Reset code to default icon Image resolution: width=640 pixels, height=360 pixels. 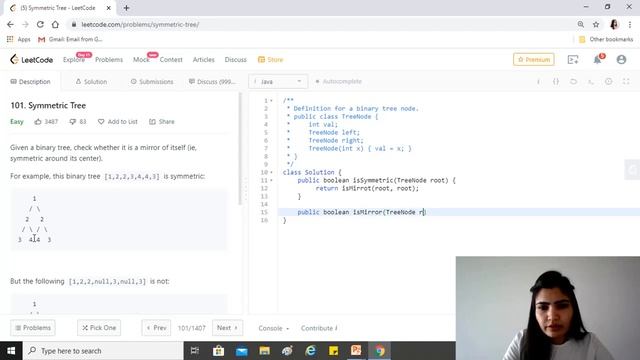pos(573,82)
